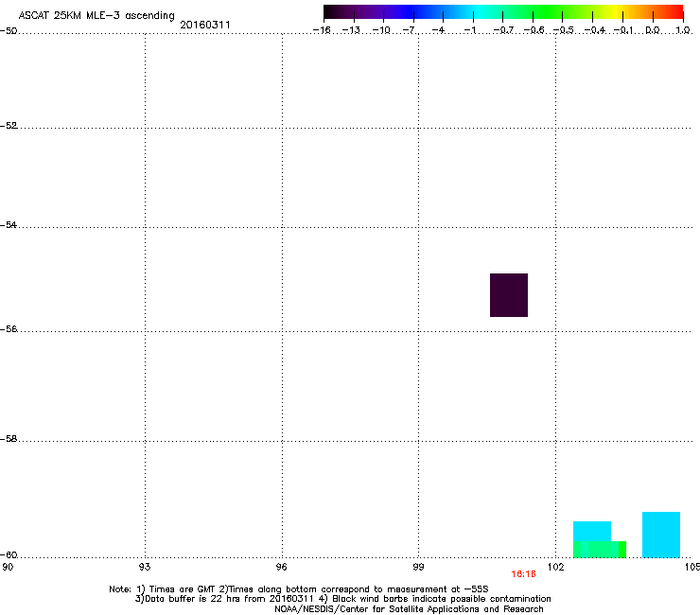Click the latitude label -50
This screenshot has width=700, height=615.
pos(9,31)
